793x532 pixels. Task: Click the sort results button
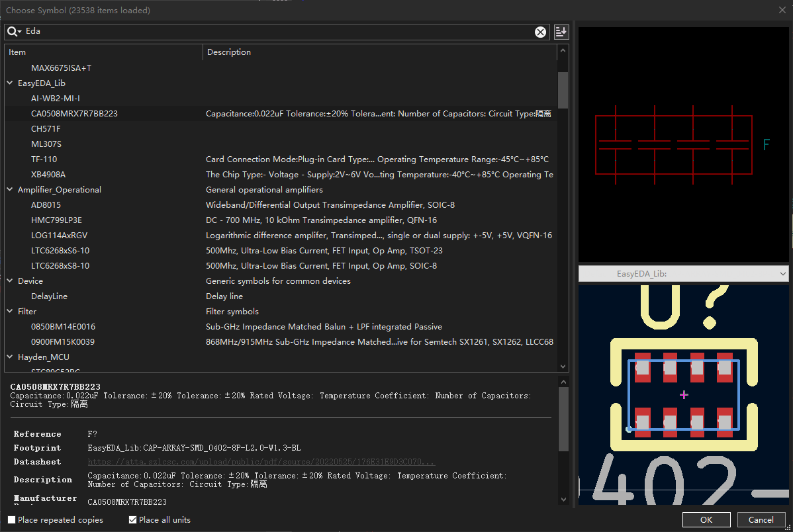click(561, 32)
